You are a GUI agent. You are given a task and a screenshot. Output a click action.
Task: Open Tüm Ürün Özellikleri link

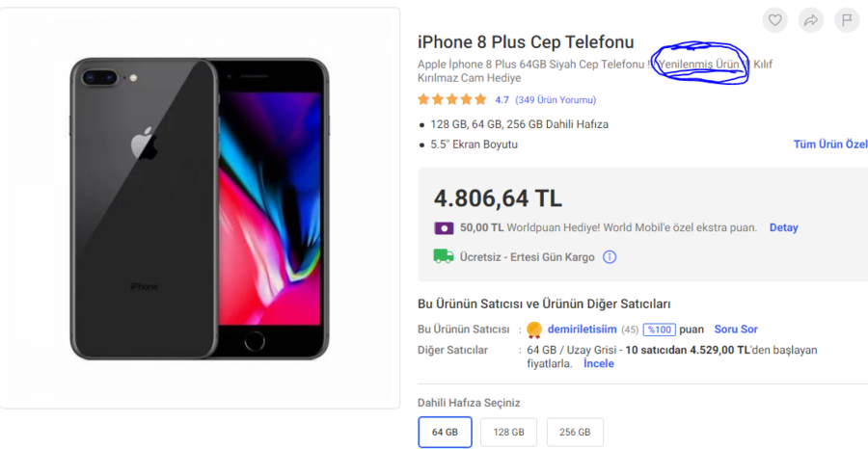point(829,145)
